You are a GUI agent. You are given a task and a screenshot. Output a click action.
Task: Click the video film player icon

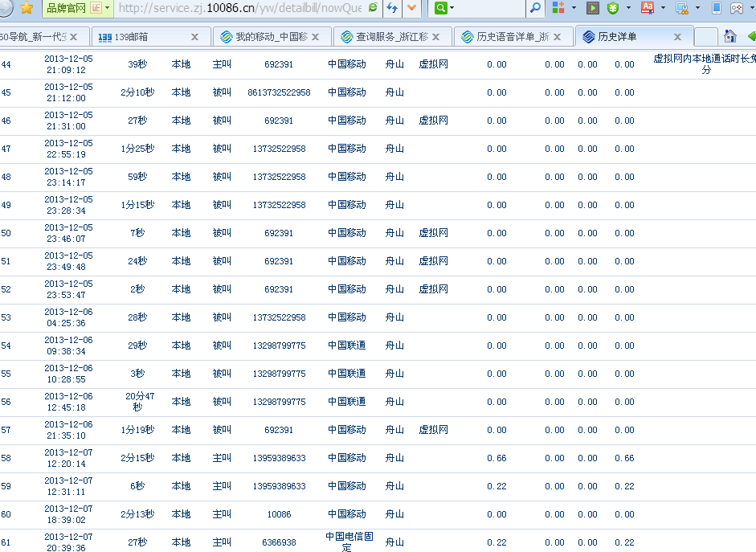click(x=593, y=8)
